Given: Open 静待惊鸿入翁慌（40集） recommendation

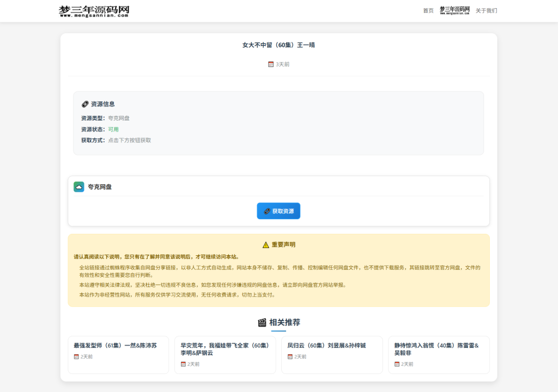Looking at the screenshot, I should click(439, 354).
